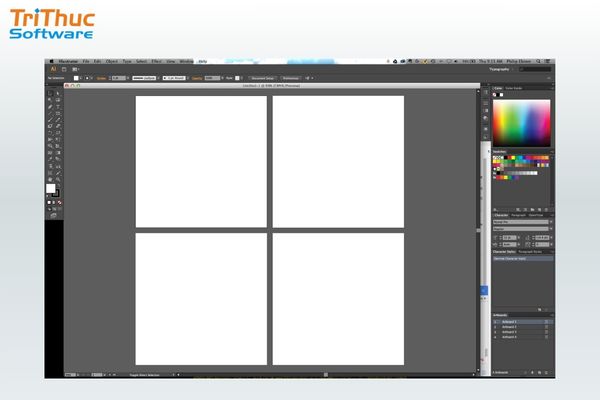Open the File menu
Screen dimensions: 600x400
pyautogui.click(x=86, y=61)
